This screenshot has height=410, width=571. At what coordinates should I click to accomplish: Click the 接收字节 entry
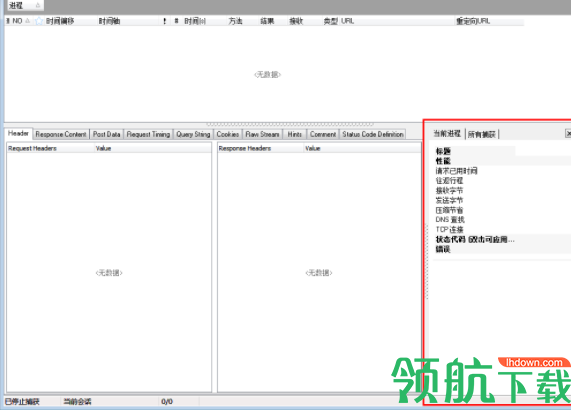pyautogui.click(x=449, y=190)
